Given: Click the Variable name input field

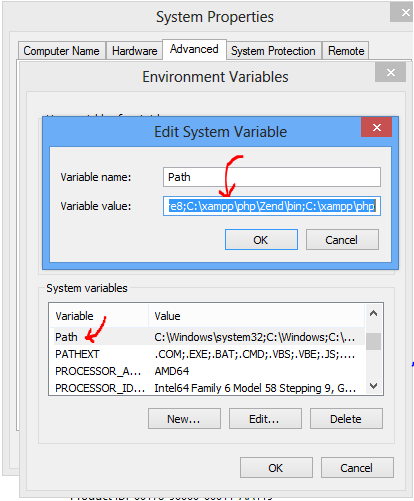Looking at the screenshot, I should tap(272, 177).
